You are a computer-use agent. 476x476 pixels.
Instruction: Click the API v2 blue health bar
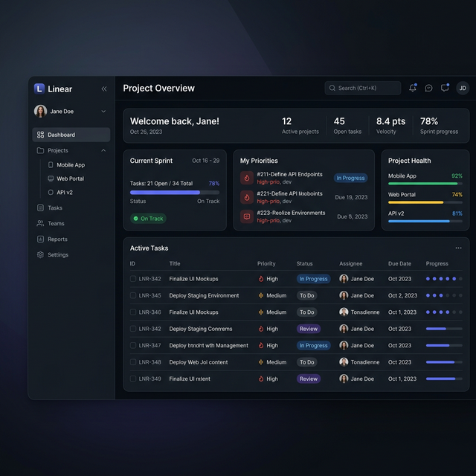425,222
